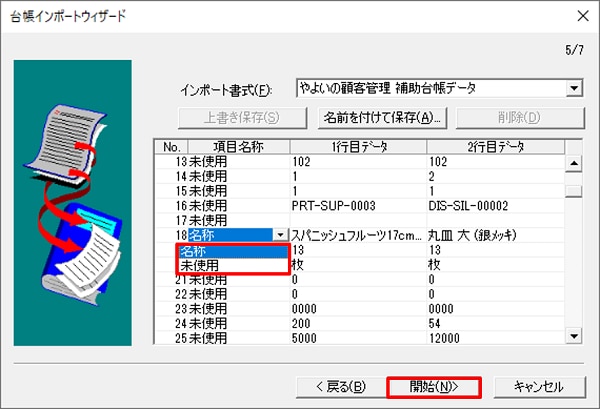
Task: Select 名称 in the dropdown list
Action: 233,251
